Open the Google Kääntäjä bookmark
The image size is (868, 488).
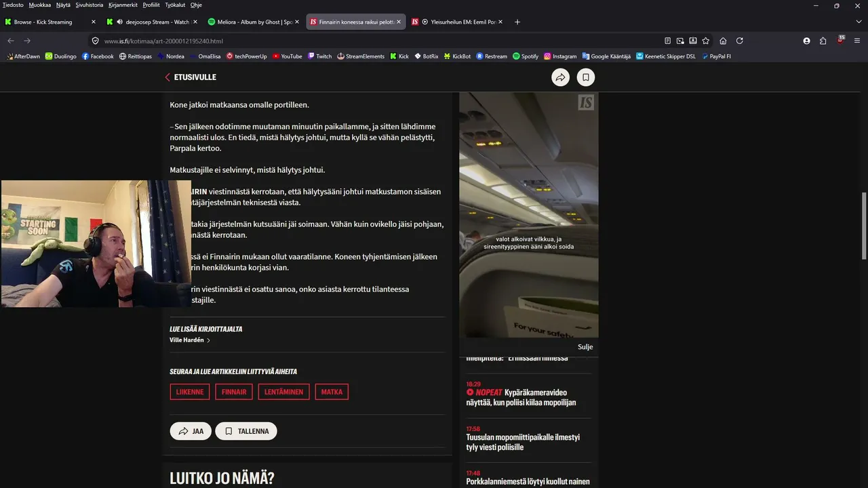(606, 56)
